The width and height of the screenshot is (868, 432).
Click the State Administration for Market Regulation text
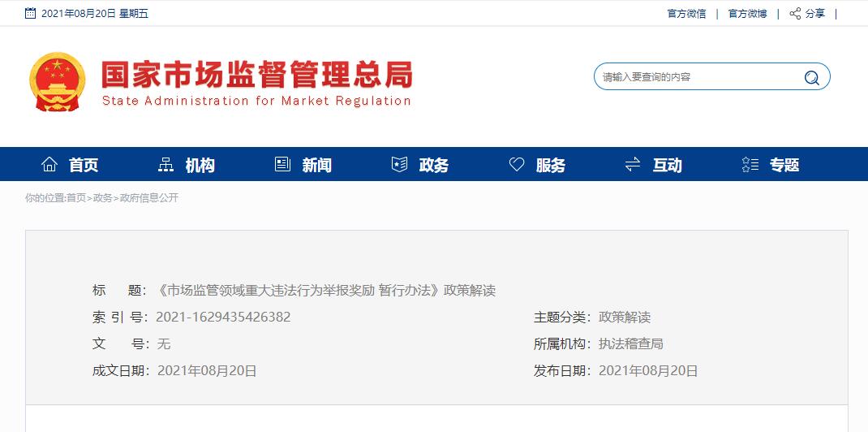pyautogui.click(x=256, y=101)
